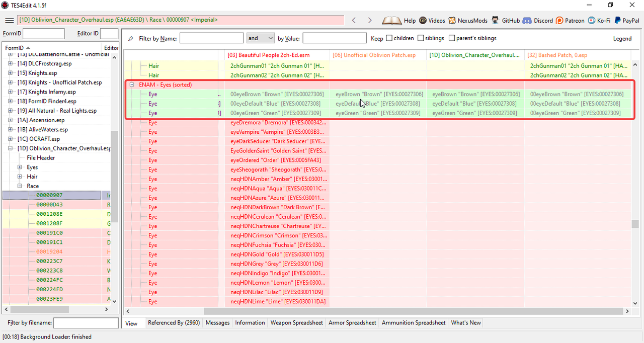Open the What's New tab
This screenshot has height=343, width=644.
[466, 323]
